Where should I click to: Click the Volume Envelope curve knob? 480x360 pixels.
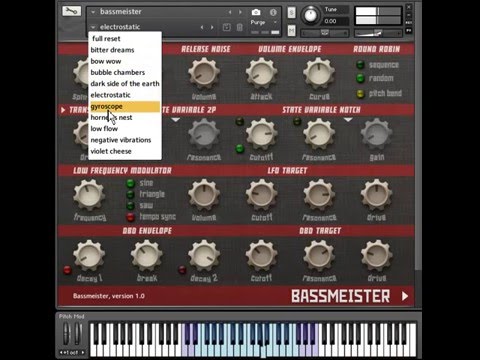[x=319, y=74]
